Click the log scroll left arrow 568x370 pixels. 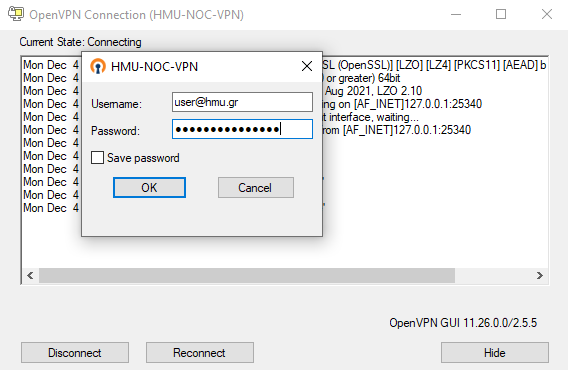[30, 276]
